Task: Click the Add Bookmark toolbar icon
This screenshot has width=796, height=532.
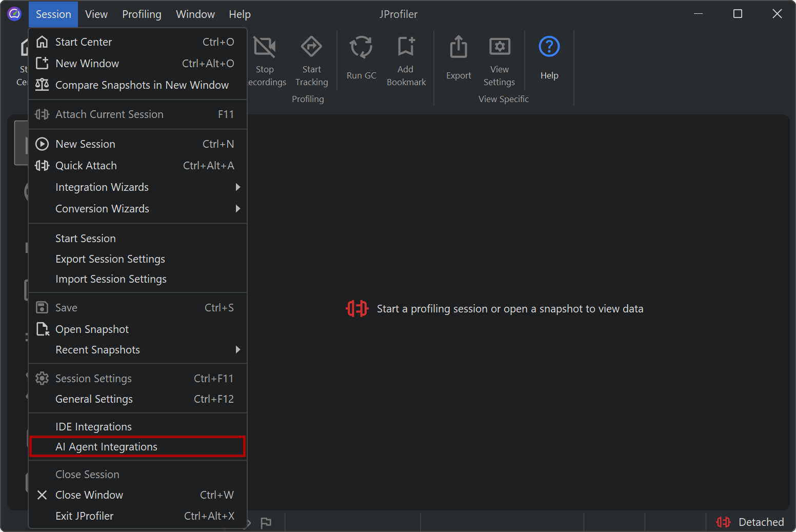Action: click(x=406, y=48)
